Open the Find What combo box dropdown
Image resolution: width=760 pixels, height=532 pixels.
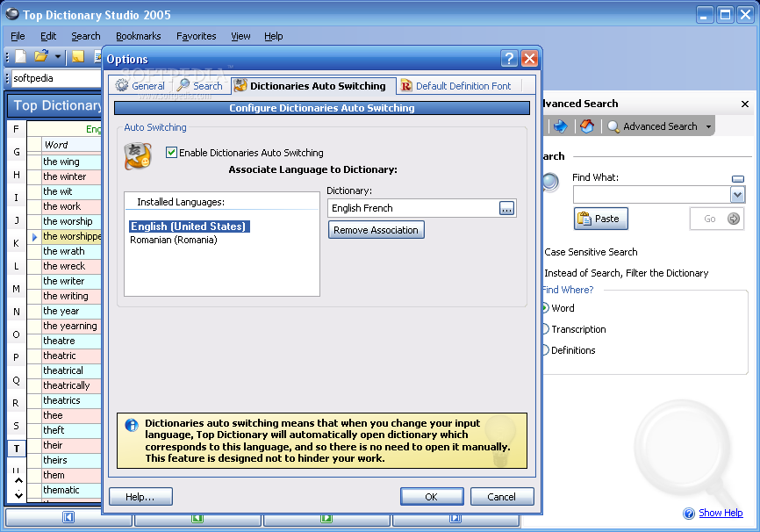coord(737,195)
